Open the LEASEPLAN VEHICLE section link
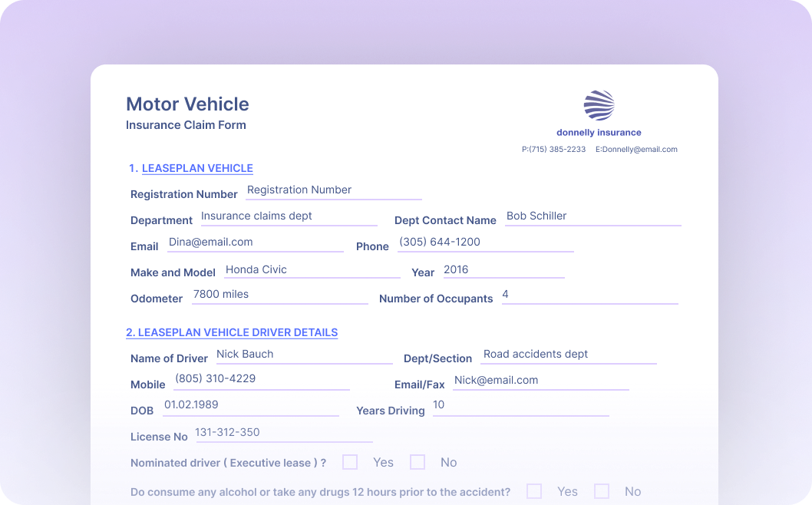 click(x=197, y=168)
